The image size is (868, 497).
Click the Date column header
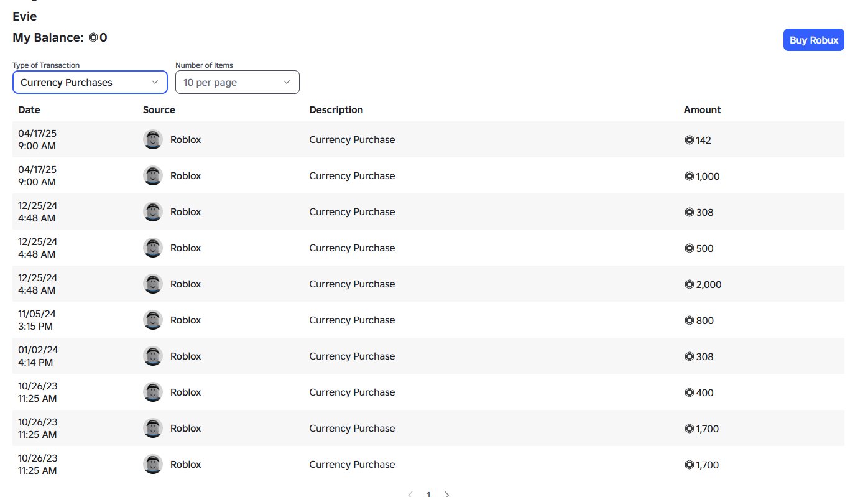pos(29,109)
